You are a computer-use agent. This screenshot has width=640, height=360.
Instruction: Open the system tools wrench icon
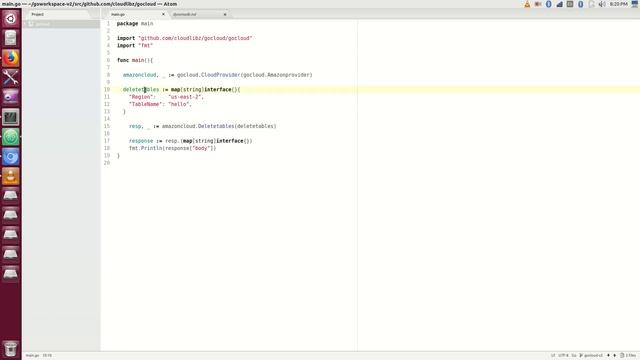pyautogui.click(x=11, y=78)
